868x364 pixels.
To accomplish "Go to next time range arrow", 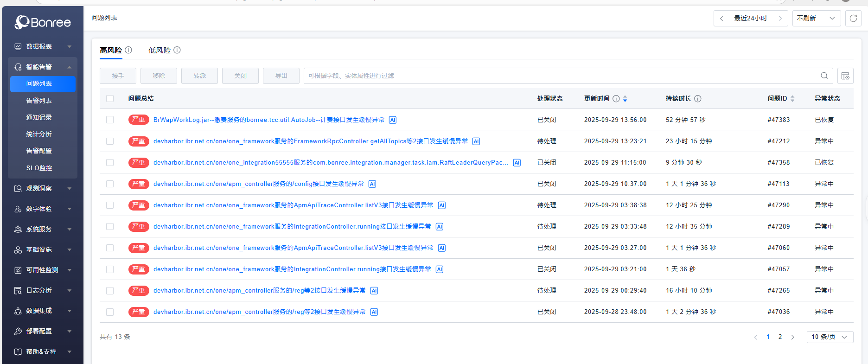I will pyautogui.click(x=780, y=19).
